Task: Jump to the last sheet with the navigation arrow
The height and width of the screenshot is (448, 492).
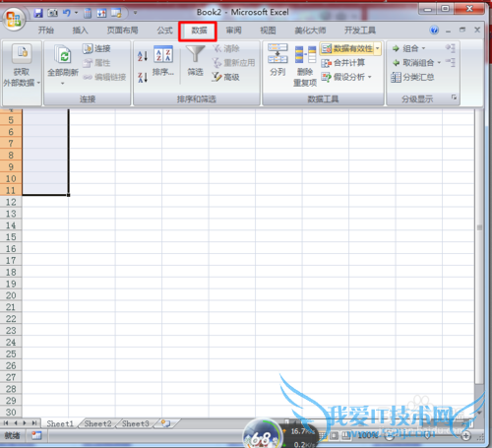Action: coord(34,423)
